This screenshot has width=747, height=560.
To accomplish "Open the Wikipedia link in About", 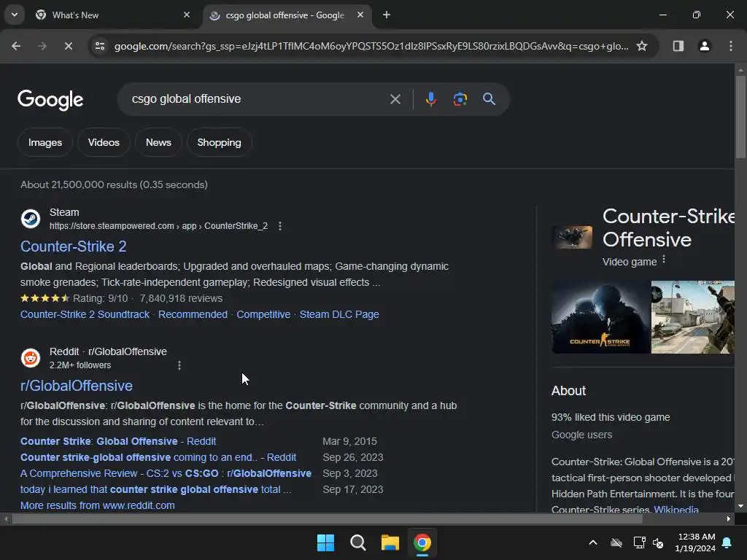I will 676,509.
